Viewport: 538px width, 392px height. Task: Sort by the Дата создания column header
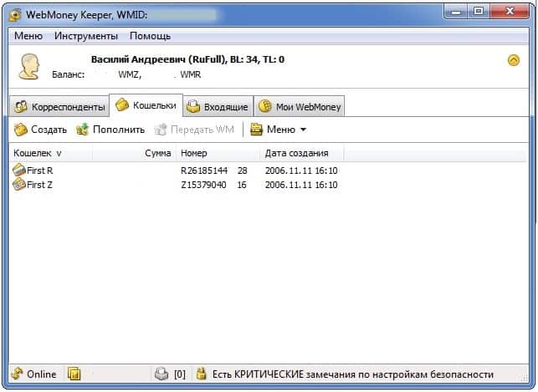click(x=302, y=153)
